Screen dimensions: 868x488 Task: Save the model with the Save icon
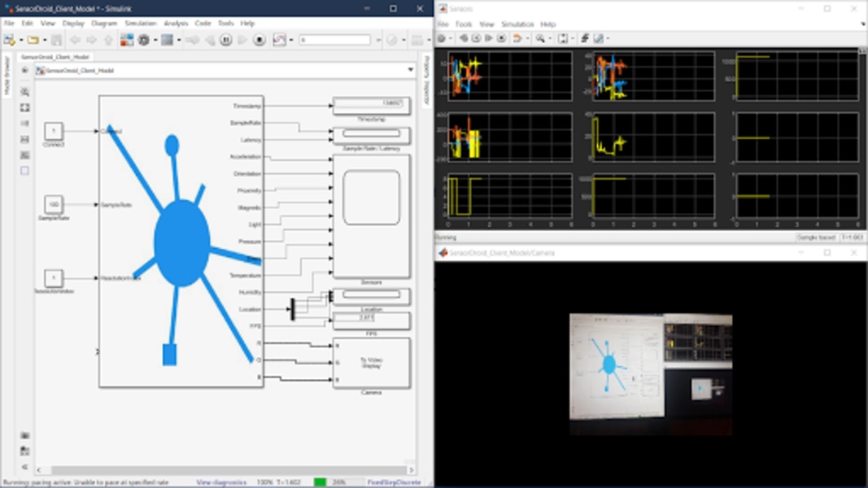[56, 40]
